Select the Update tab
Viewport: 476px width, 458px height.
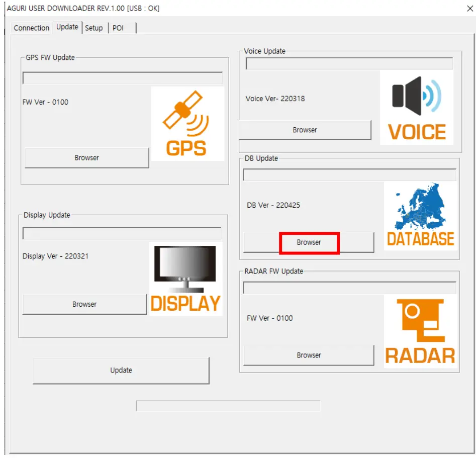tap(67, 27)
